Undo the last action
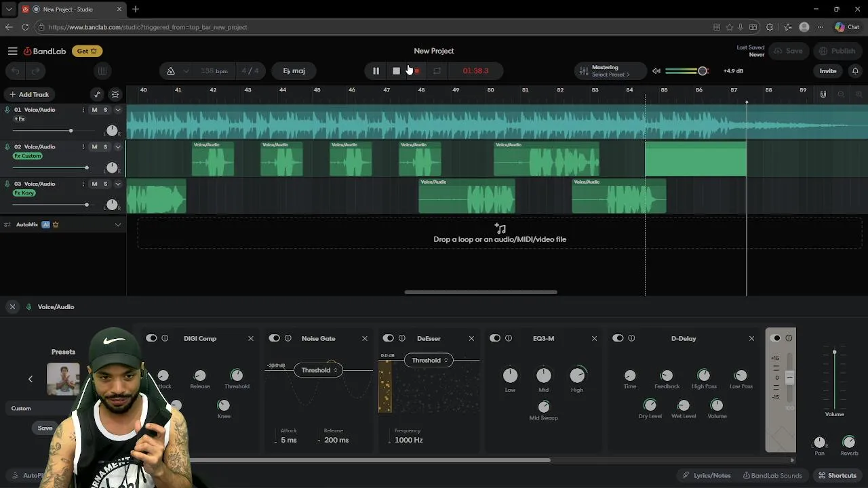Image resolution: width=868 pixels, height=488 pixels. pos(16,70)
